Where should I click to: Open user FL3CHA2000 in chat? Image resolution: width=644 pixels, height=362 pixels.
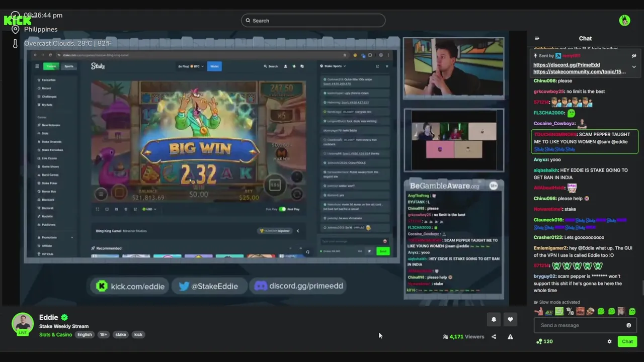pyautogui.click(x=548, y=113)
